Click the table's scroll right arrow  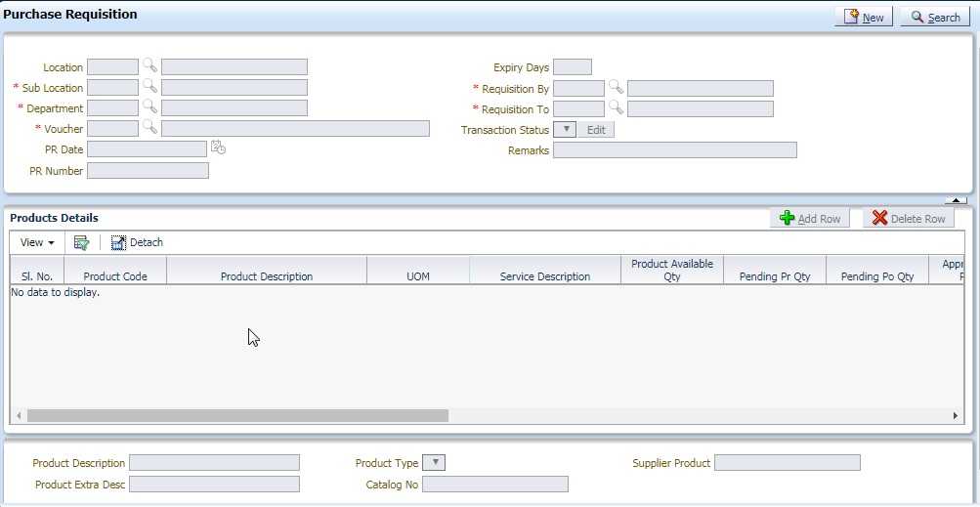(955, 415)
